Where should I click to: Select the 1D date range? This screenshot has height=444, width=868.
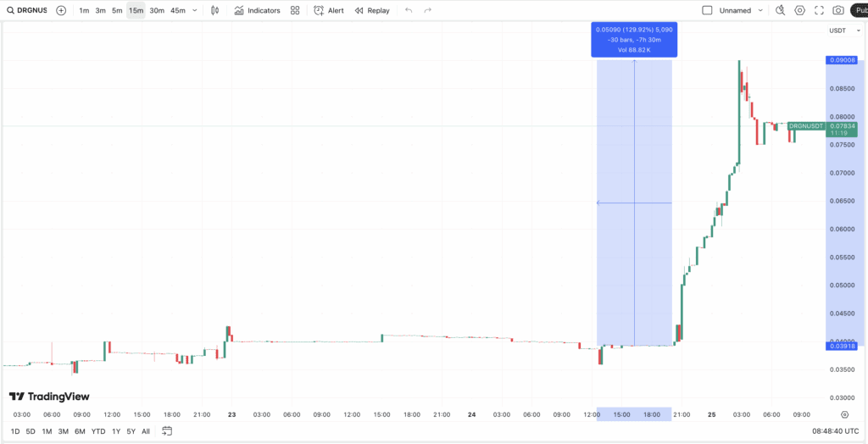[x=15, y=431]
